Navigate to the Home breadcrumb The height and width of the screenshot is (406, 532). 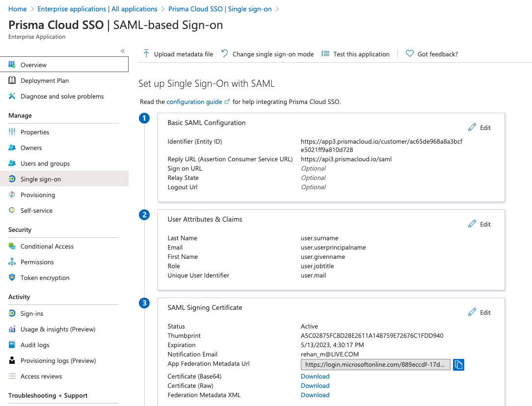click(x=18, y=9)
